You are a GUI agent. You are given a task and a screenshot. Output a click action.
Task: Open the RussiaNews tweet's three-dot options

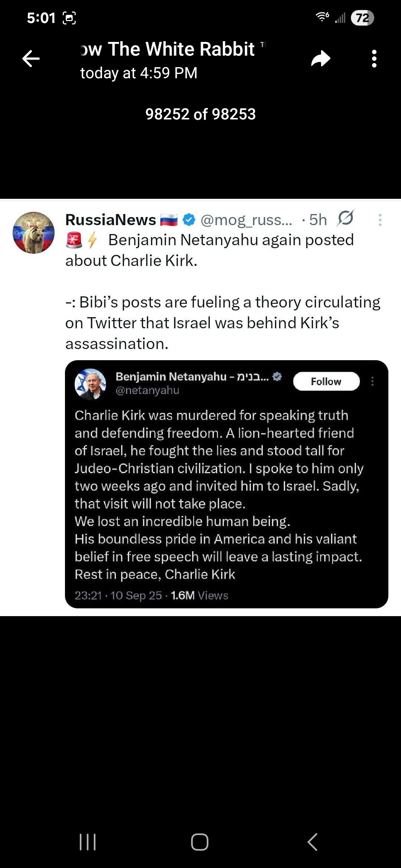[380, 220]
